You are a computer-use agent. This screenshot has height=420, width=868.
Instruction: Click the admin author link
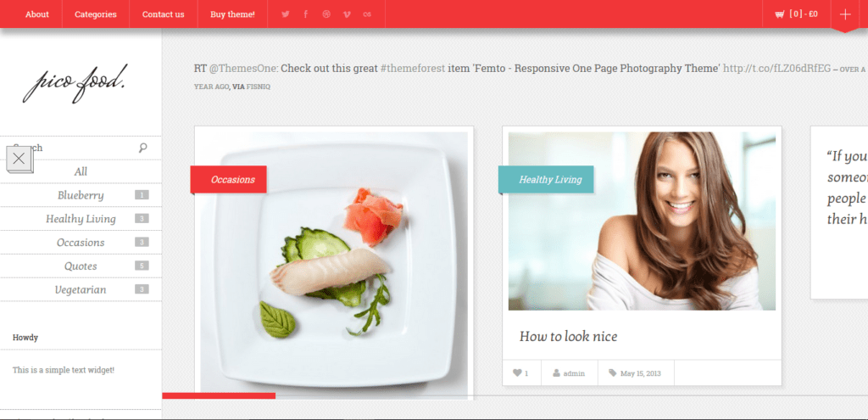pos(574,373)
